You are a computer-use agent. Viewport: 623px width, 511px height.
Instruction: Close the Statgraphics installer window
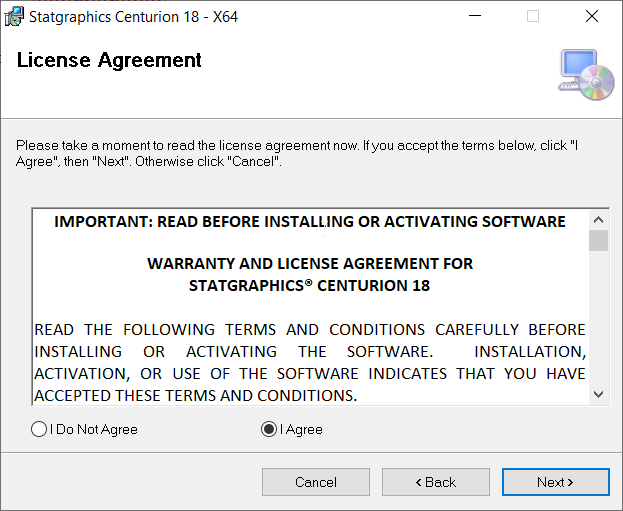[x=592, y=16]
